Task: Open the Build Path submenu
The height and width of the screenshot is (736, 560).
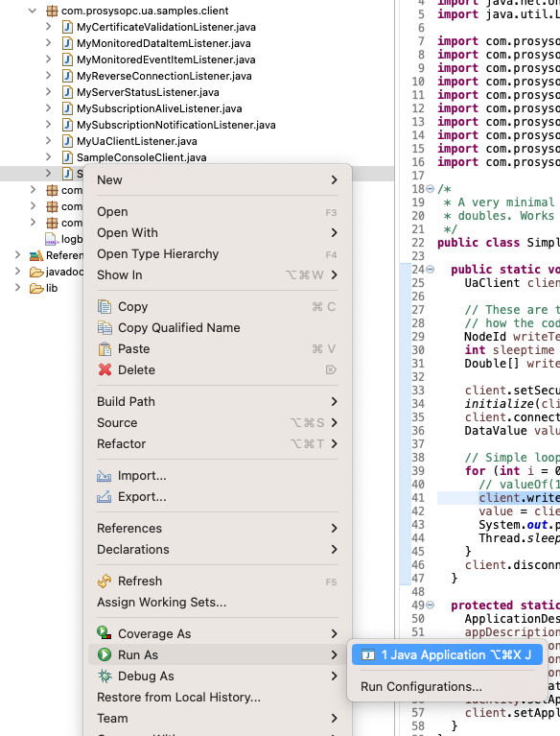Action: tap(218, 402)
